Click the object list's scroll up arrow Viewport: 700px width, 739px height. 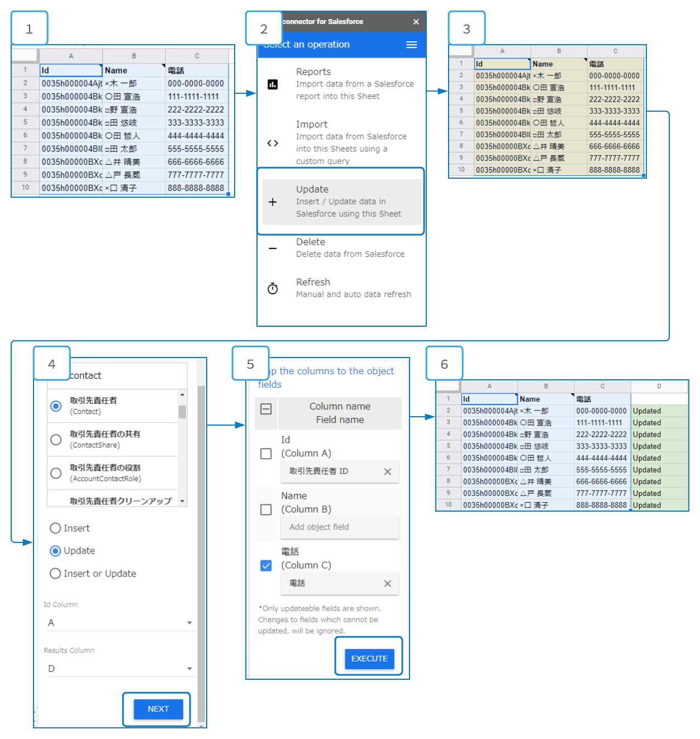click(182, 395)
